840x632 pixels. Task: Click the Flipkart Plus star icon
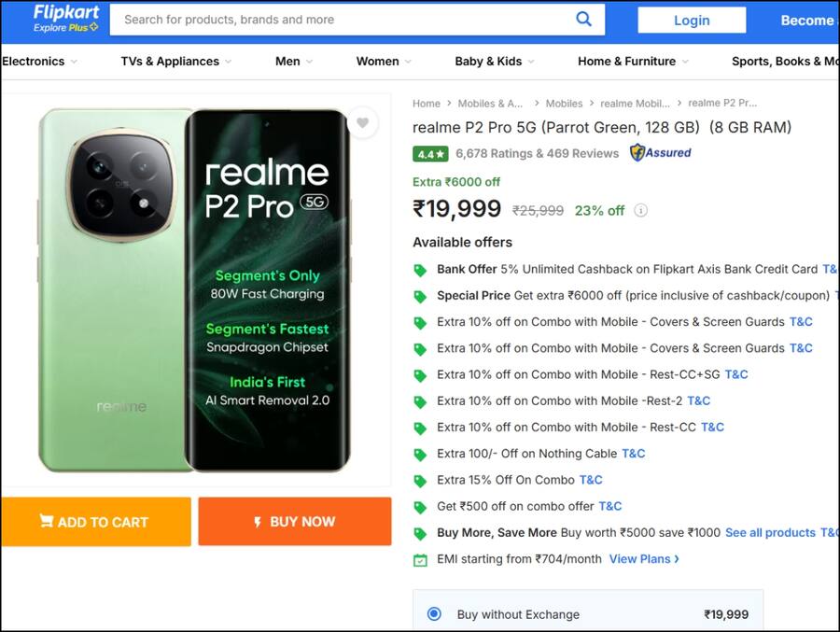pos(93,28)
